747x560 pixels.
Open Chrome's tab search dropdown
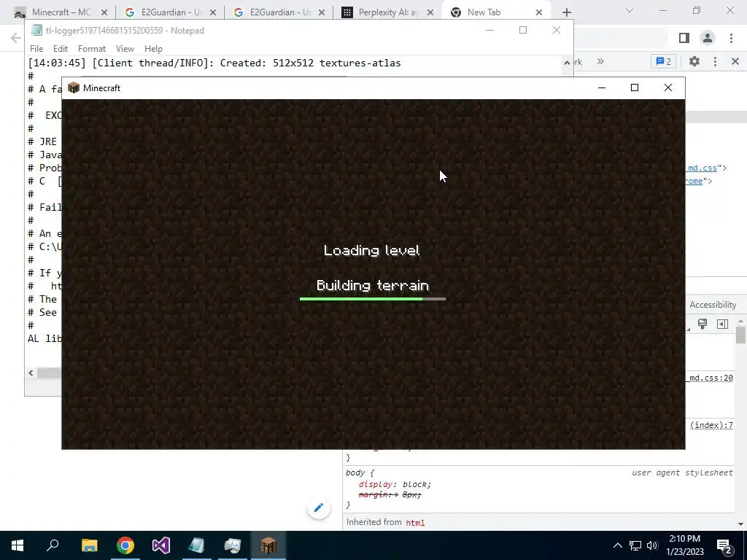[630, 10]
